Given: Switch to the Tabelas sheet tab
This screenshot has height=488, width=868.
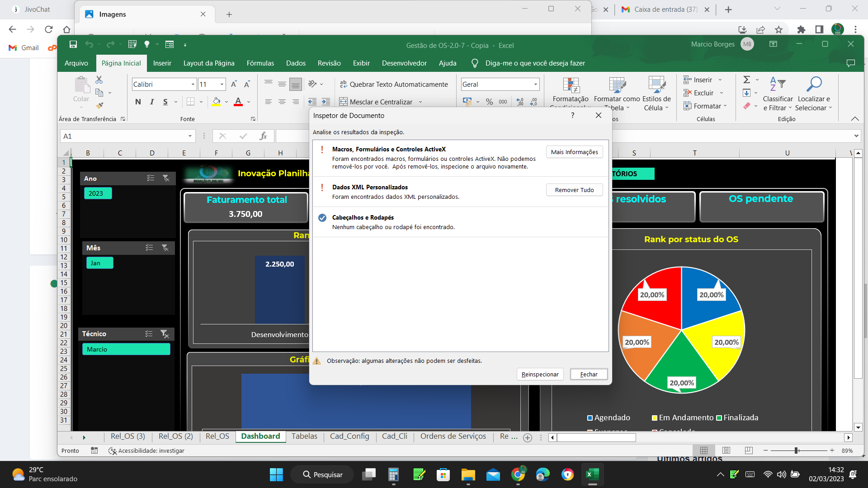Looking at the screenshot, I should pyautogui.click(x=305, y=436).
